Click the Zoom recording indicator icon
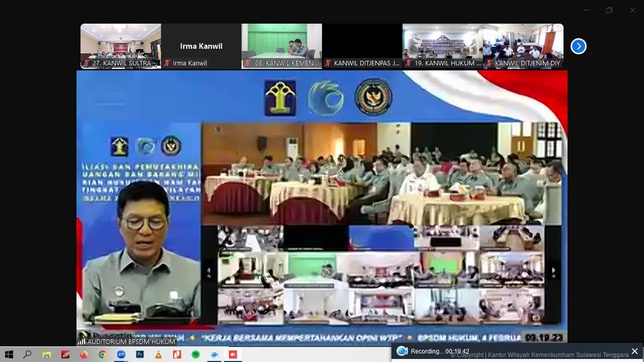The image size is (644, 362). click(402, 351)
